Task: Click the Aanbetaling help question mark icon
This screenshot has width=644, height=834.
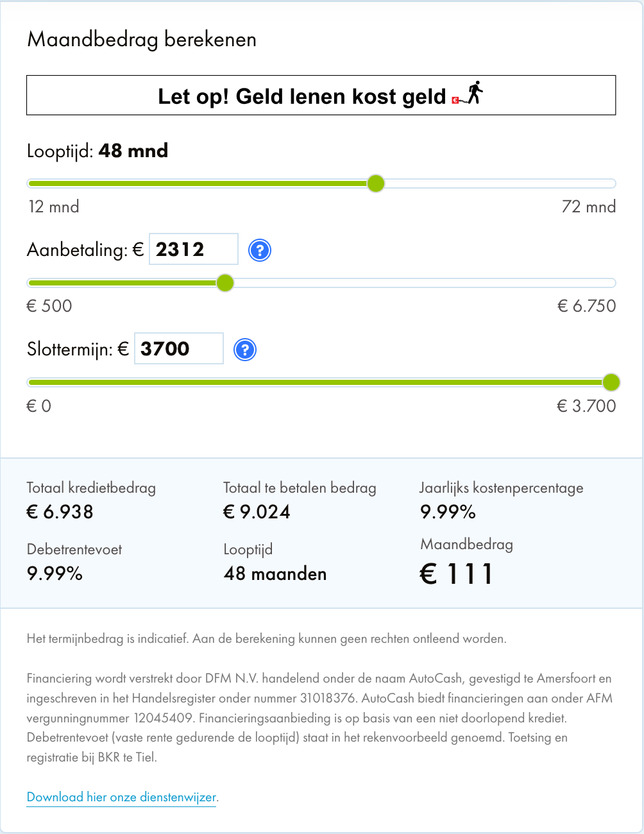Action: coord(260,250)
